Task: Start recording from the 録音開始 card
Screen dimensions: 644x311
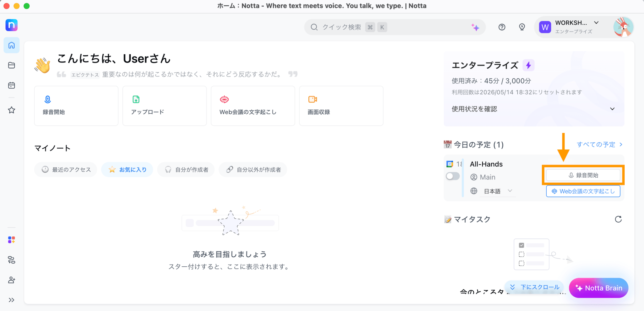Action: coord(76,106)
